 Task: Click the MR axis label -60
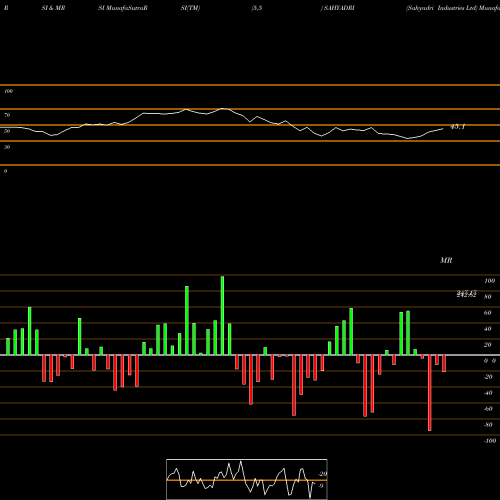pos(488,409)
